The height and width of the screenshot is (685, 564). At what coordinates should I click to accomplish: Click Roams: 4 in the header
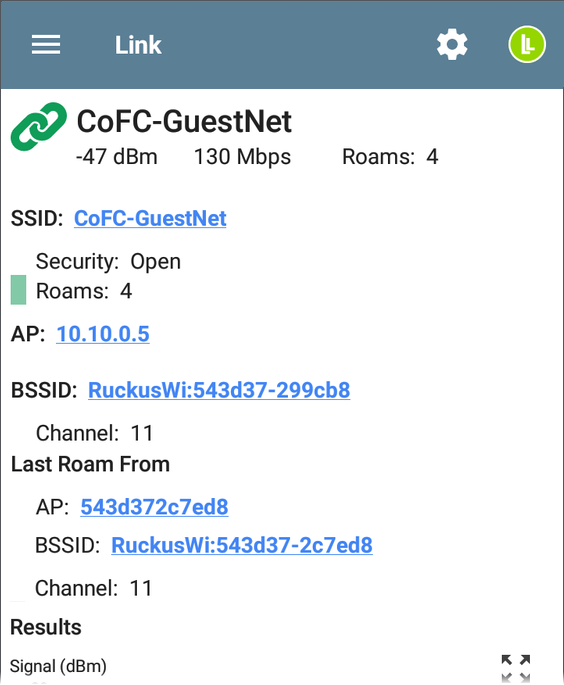pyautogui.click(x=390, y=157)
